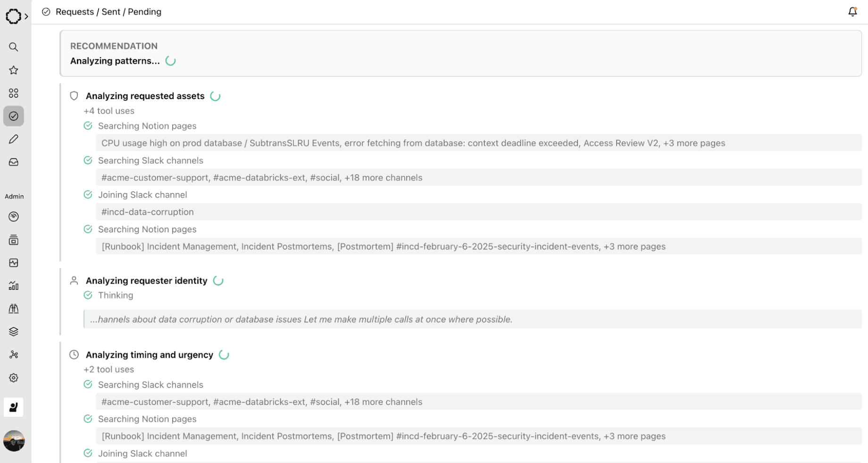Image resolution: width=868 pixels, height=463 pixels.
Task: Click the RECOMMENDATION heading
Action: [114, 46]
